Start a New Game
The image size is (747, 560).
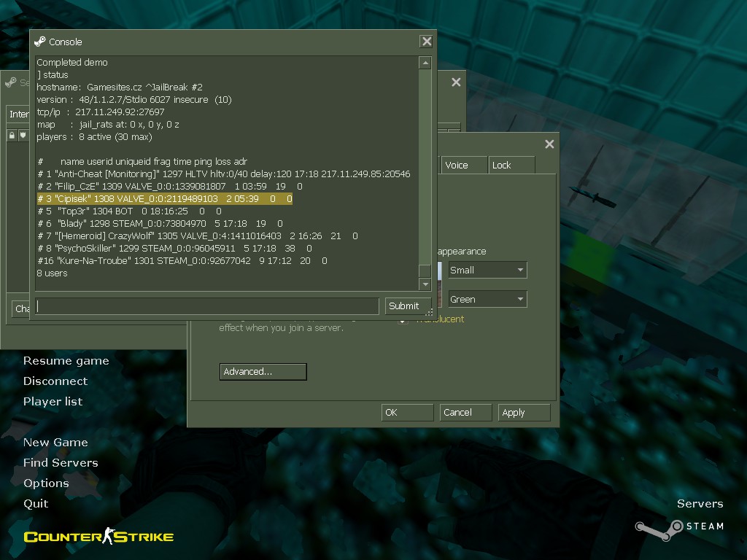[x=55, y=443]
